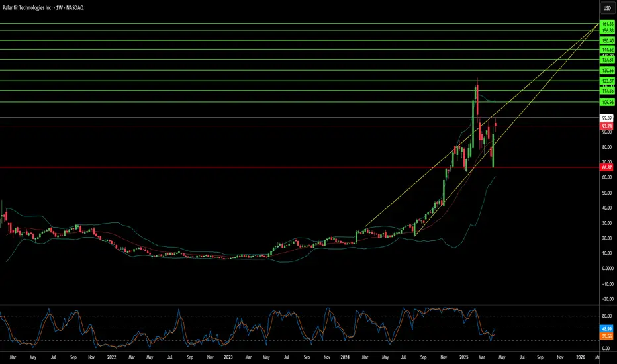Click the blue 48.99 oscillator value label
Viewport: 617px width, 364px height.
tap(606, 328)
